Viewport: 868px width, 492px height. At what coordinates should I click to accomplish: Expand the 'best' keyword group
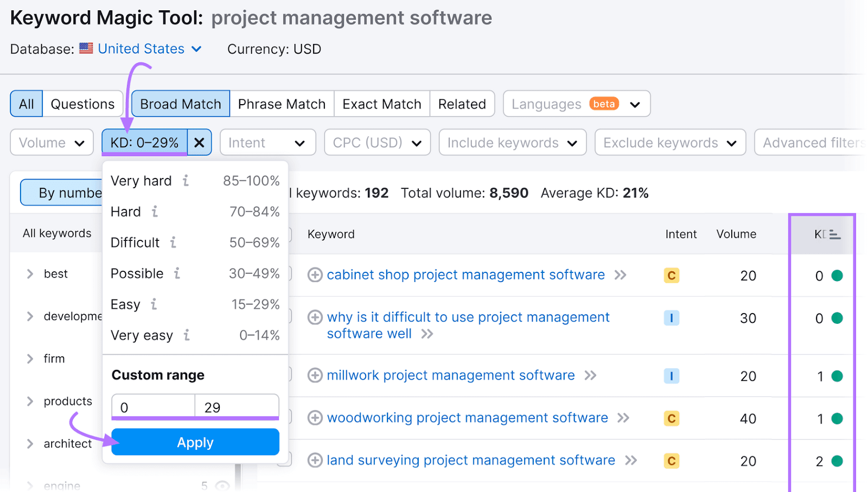pyautogui.click(x=30, y=274)
